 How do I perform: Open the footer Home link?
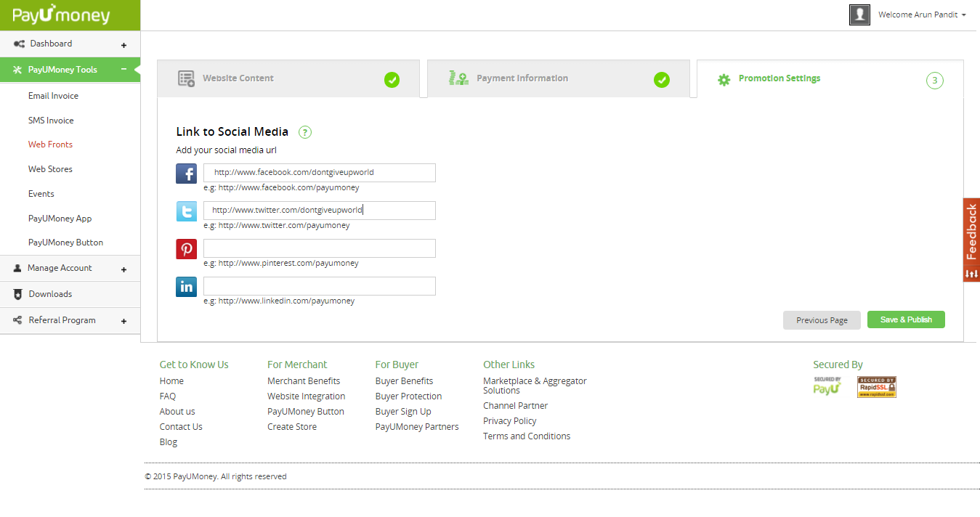(x=171, y=381)
